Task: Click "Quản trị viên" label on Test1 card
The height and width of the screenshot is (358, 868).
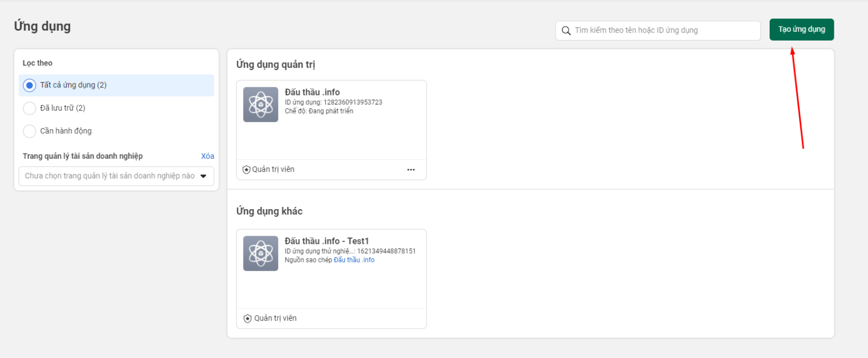Action: point(275,319)
